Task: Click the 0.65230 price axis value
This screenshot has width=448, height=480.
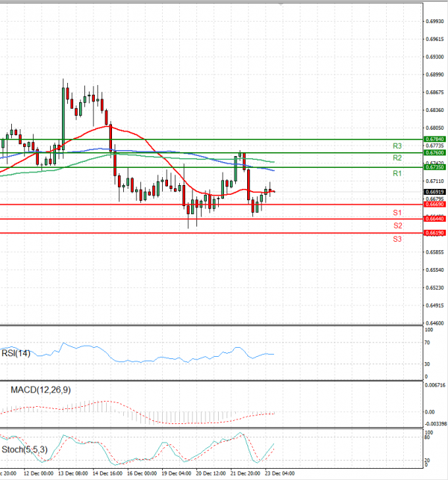Action: pyautogui.click(x=435, y=287)
